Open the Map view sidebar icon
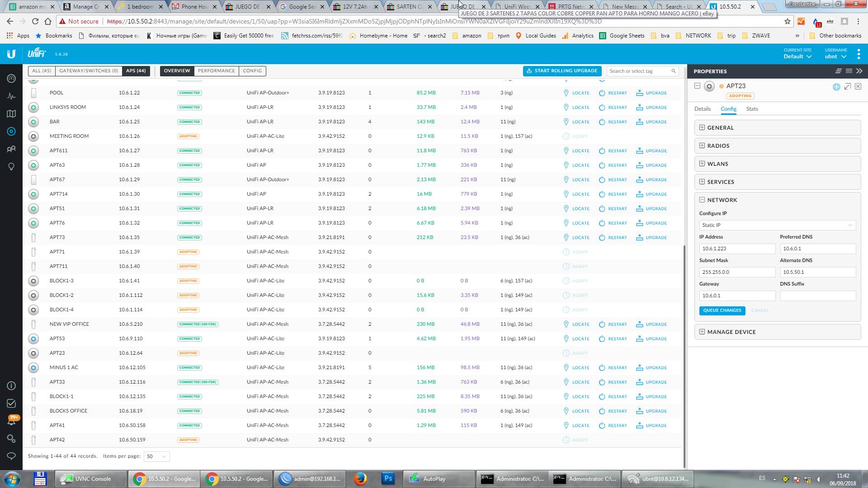Screen dimensions: 868x488 click(x=11, y=114)
